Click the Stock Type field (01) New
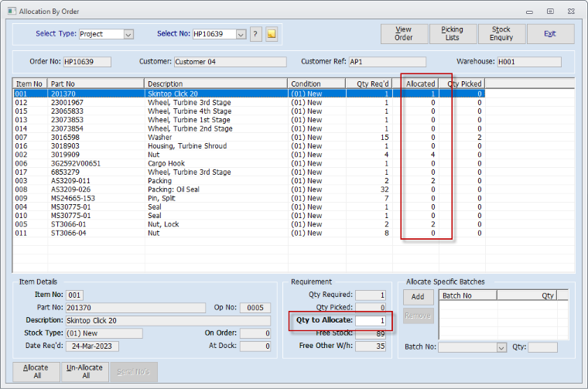The image size is (588, 389). 104,333
